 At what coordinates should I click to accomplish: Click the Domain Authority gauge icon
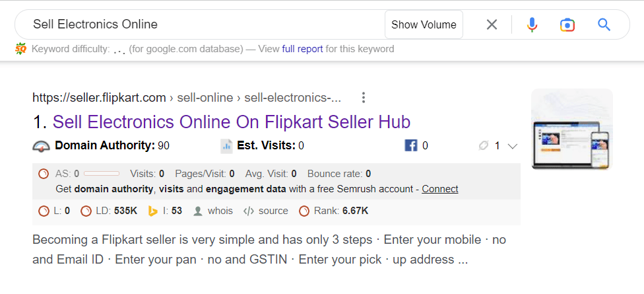pyautogui.click(x=41, y=145)
